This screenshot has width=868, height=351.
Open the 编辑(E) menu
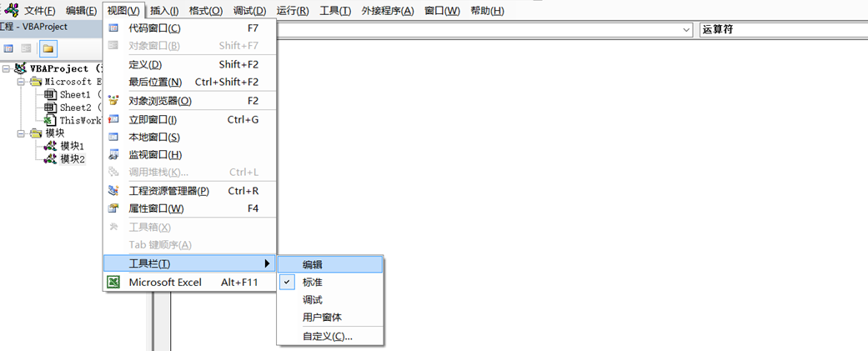point(81,11)
